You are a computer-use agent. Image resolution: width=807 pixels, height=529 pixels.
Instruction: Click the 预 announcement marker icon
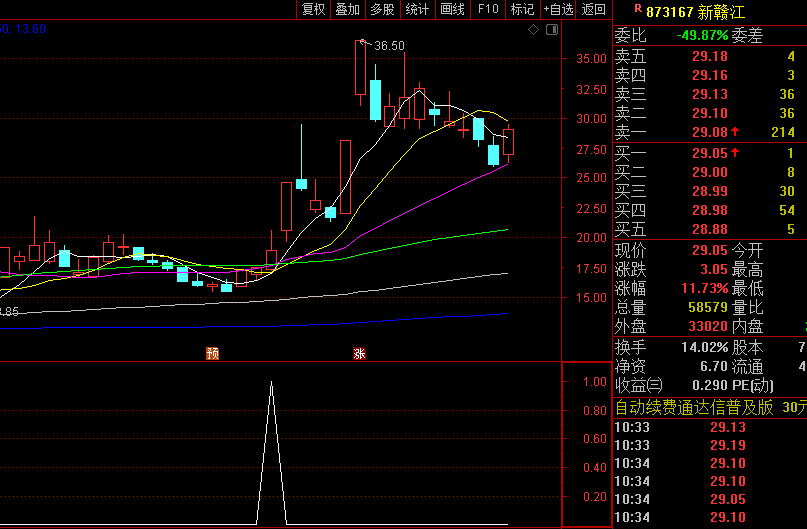tap(213, 354)
